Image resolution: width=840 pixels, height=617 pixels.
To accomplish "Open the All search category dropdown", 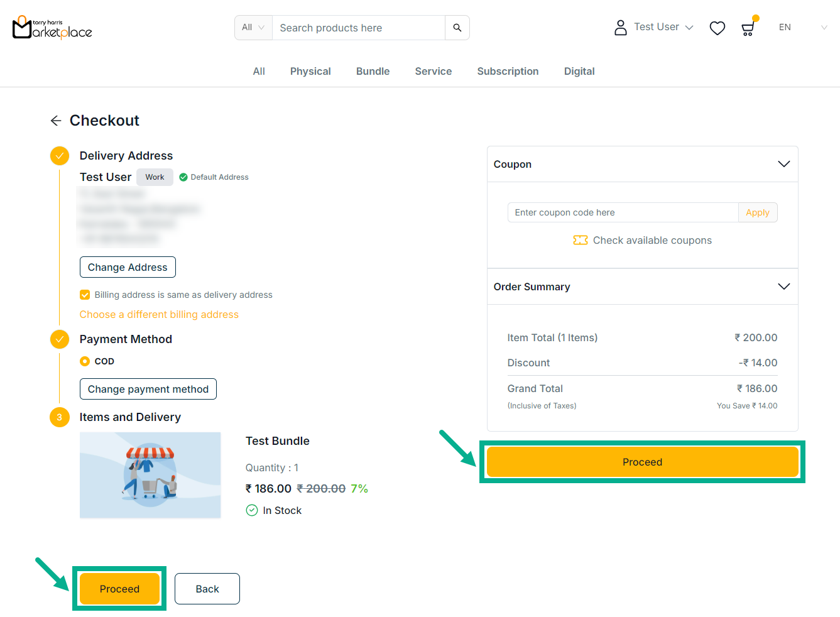I will [253, 28].
